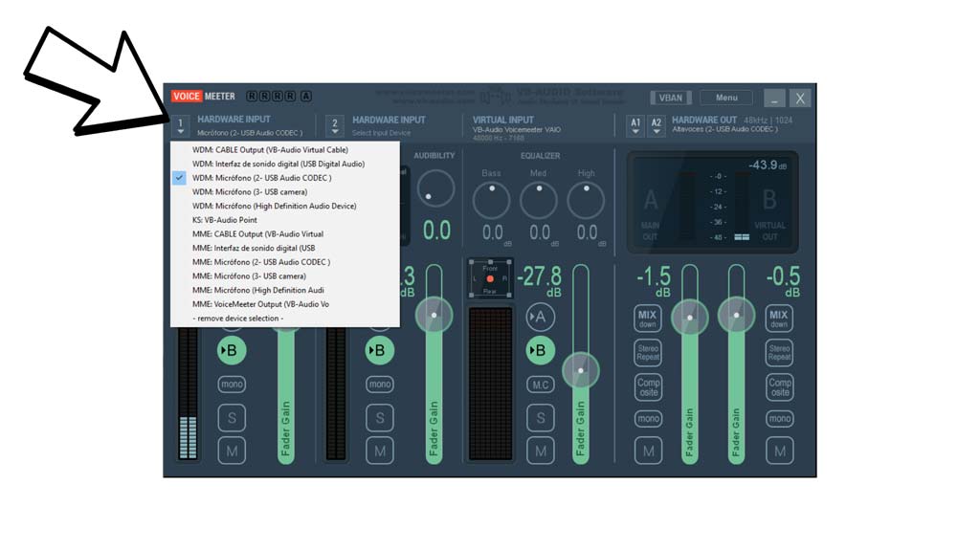Choose KS: VB-Audio Point

point(285,220)
